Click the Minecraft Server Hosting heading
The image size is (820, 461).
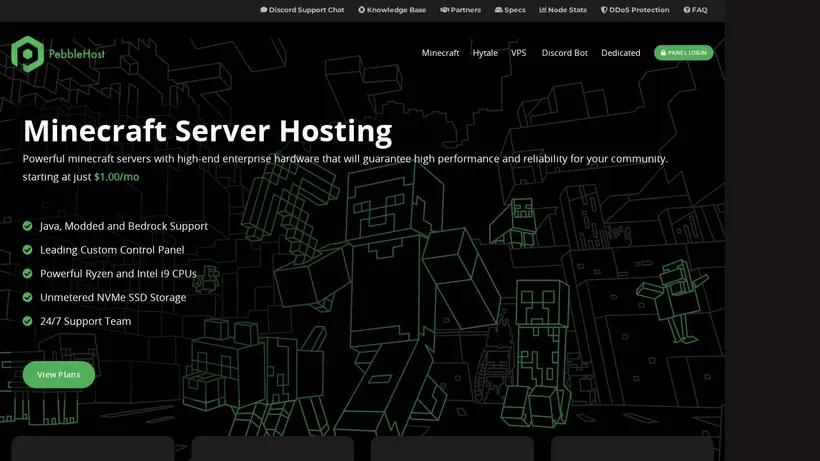(x=208, y=131)
